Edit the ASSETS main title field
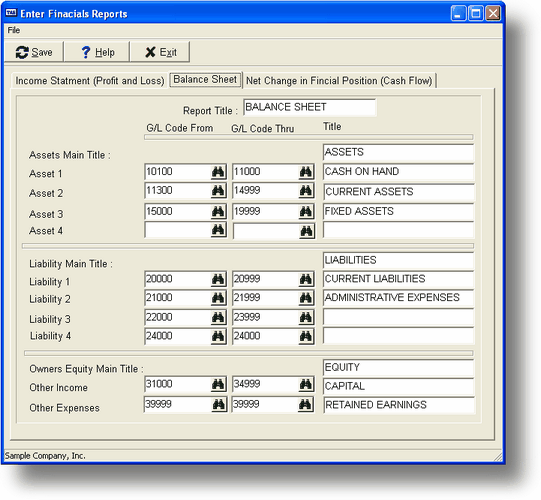The height and width of the screenshot is (500, 541). (x=399, y=153)
